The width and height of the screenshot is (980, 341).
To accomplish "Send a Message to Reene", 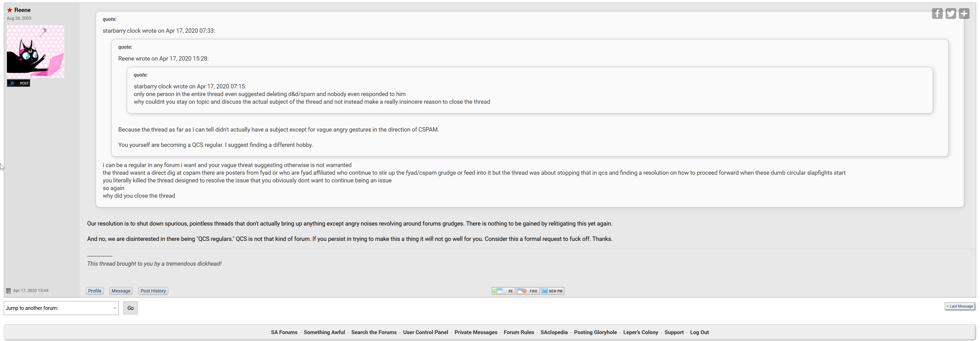I will (121, 291).
